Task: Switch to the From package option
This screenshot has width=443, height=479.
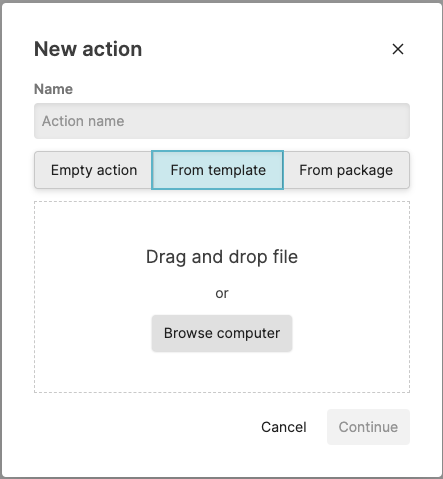Action: coord(346,170)
